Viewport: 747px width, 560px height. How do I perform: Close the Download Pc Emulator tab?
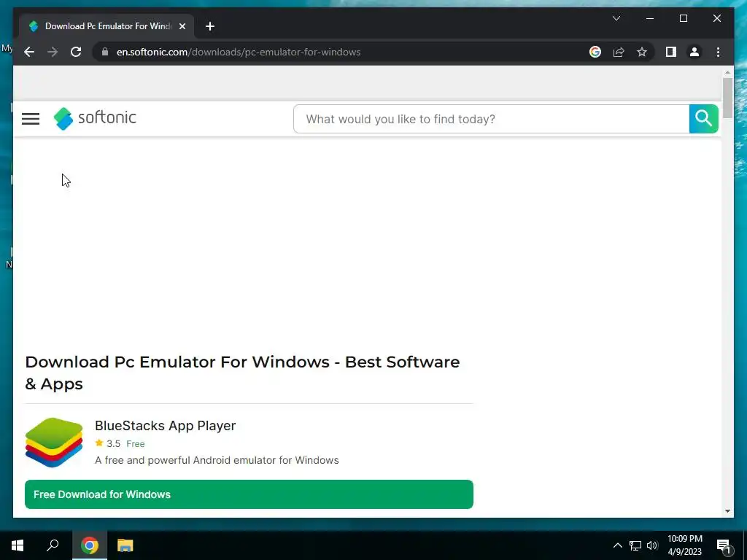(182, 26)
